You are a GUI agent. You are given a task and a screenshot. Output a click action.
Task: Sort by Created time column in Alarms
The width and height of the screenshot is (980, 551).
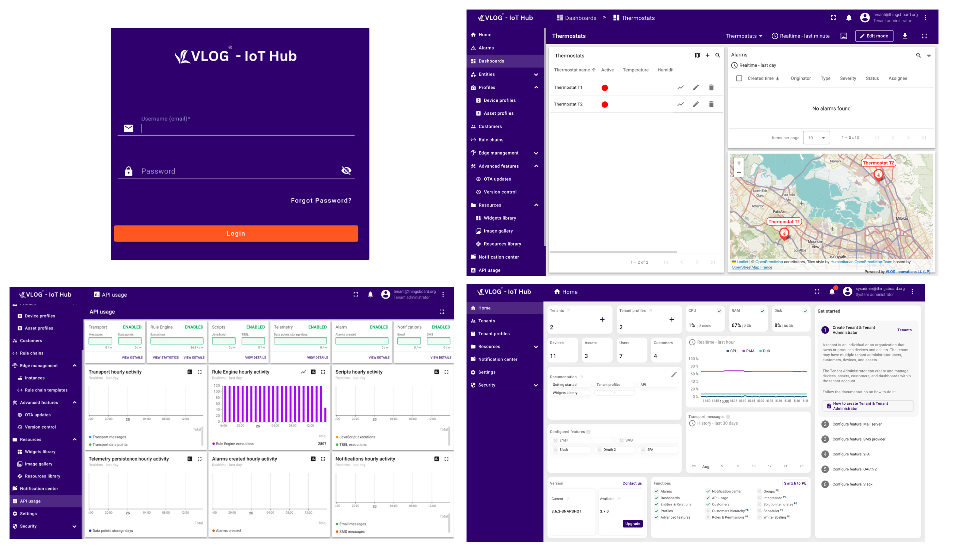pyautogui.click(x=763, y=78)
